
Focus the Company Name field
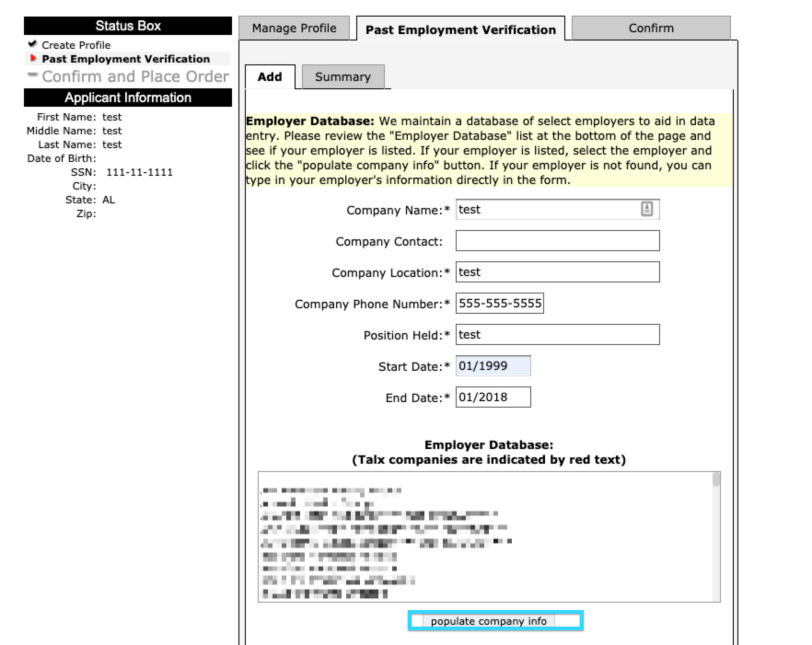pos(558,209)
